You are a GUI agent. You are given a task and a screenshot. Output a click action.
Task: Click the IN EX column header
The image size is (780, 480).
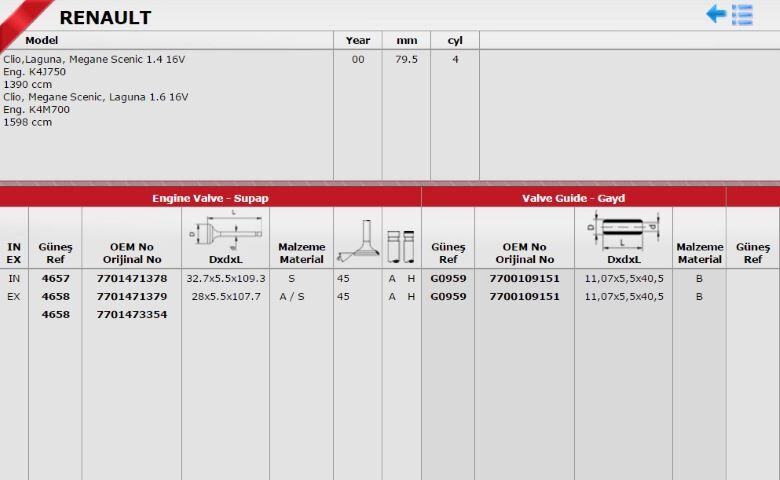coord(14,253)
